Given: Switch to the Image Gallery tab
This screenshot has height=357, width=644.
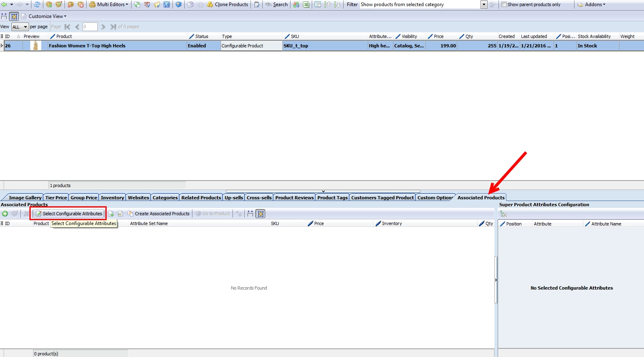Looking at the screenshot, I should pos(25,197).
